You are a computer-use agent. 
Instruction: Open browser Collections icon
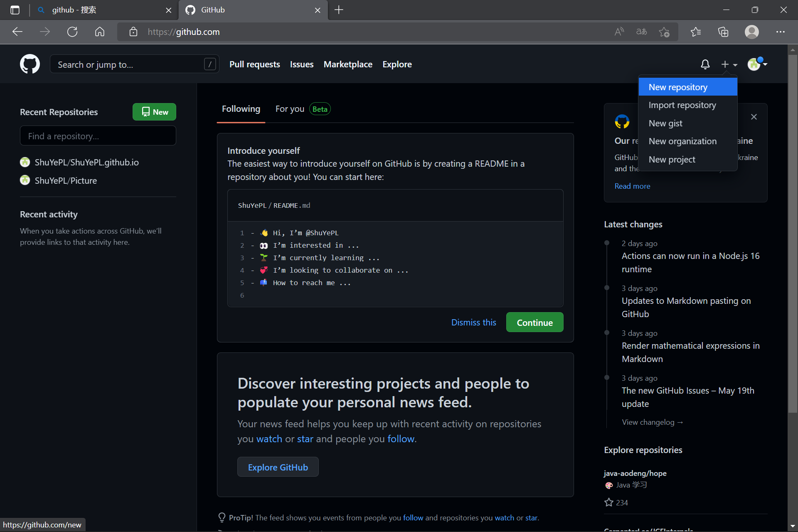pos(723,32)
